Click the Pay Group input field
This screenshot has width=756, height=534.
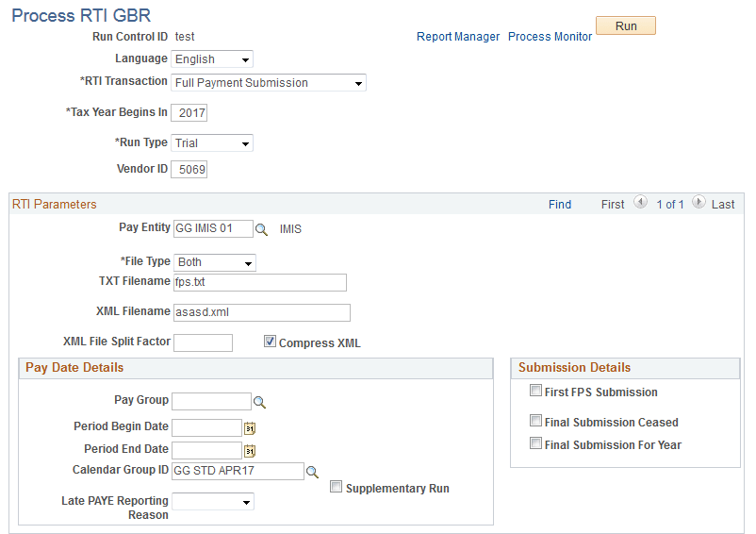(x=212, y=401)
